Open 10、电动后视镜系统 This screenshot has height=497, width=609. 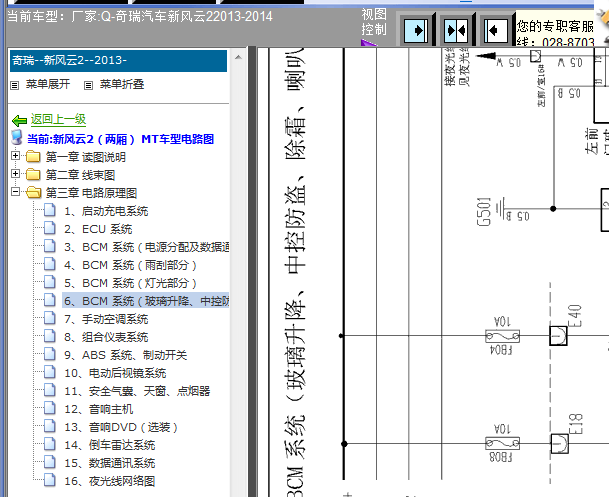115,373
